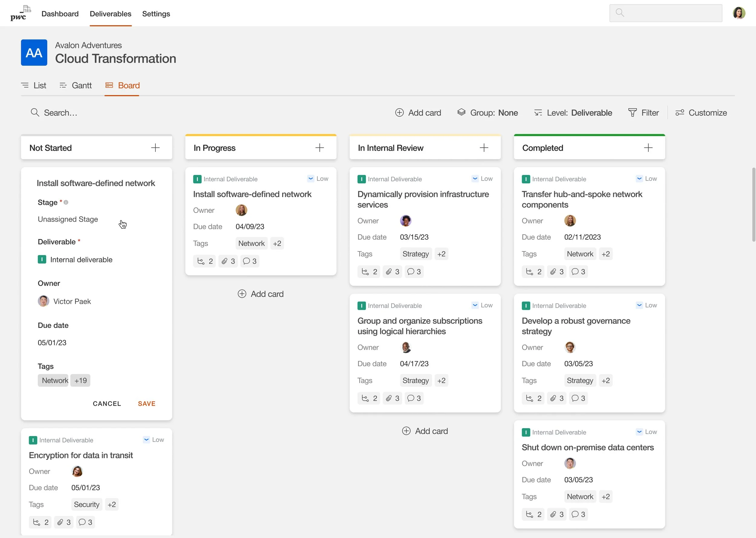This screenshot has height=538, width=756.
Task: Open the Dashboard menu item
Action: pyautogui.click(x=60, y=14)
